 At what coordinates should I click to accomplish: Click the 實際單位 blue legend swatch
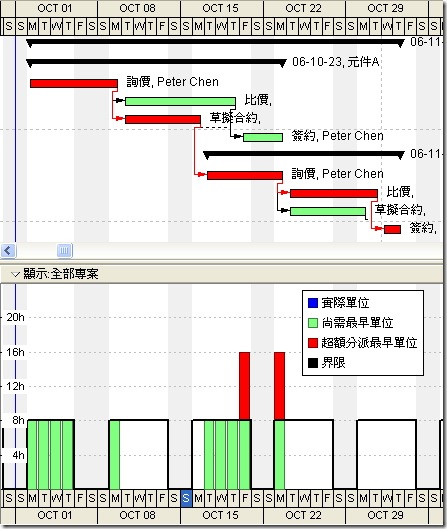[313, 303]
